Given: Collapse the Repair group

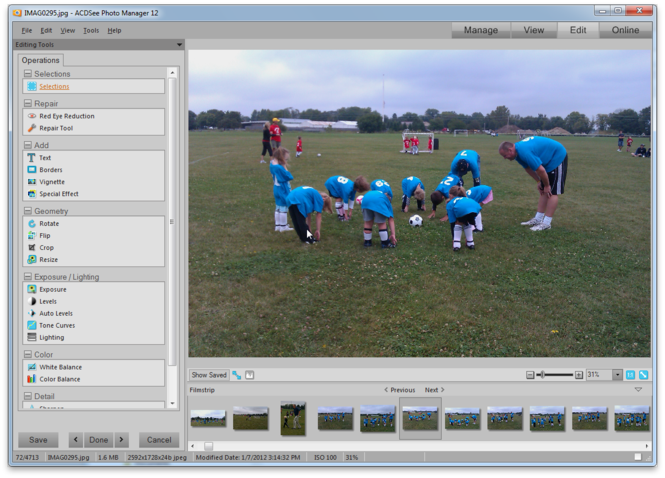Looking at the screenshot, I should click(28, 103).
